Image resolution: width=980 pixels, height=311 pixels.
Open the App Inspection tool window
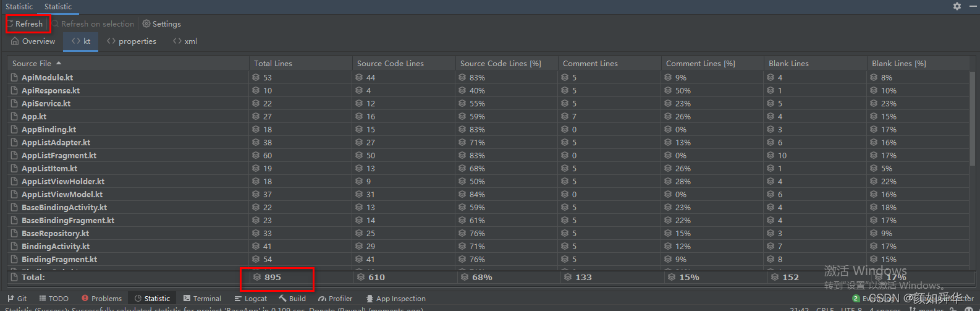point(395,299)
